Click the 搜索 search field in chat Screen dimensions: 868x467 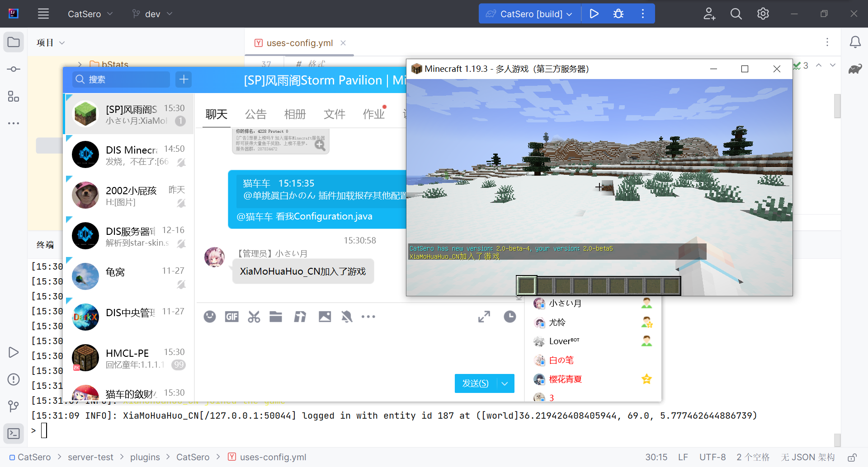(121, 79)
